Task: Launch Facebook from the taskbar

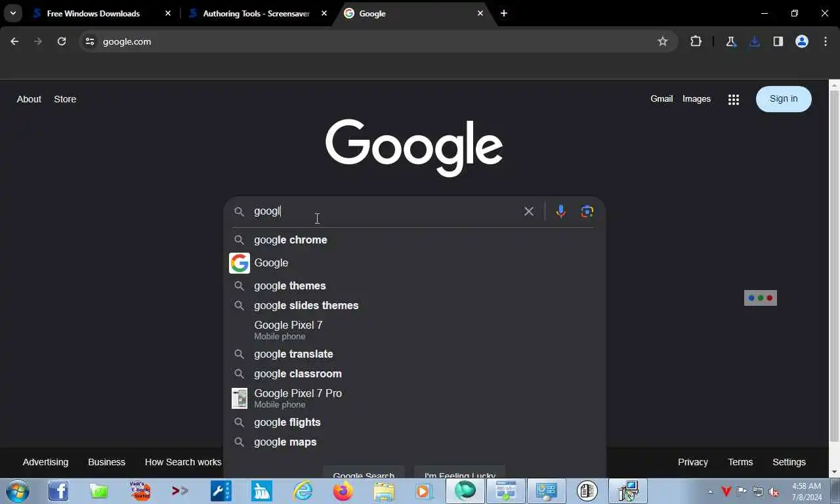Action: (x=58, y=491)
